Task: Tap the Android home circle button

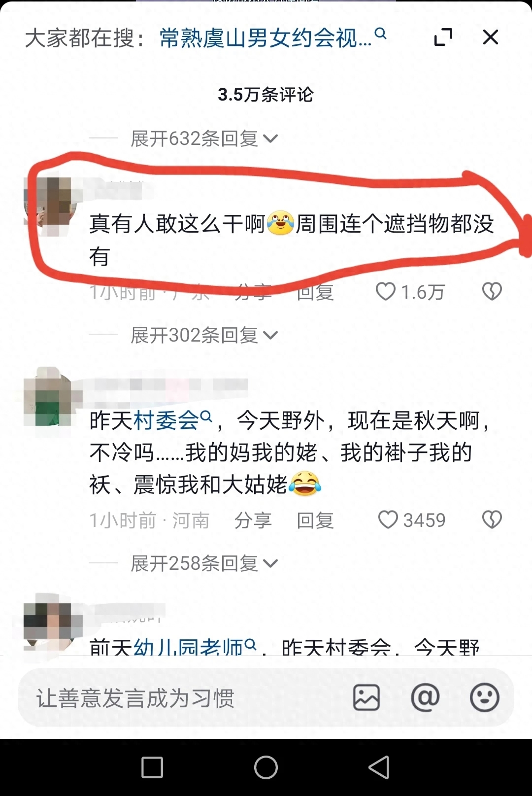Action: pyautogui.click(x=266, y=767)
